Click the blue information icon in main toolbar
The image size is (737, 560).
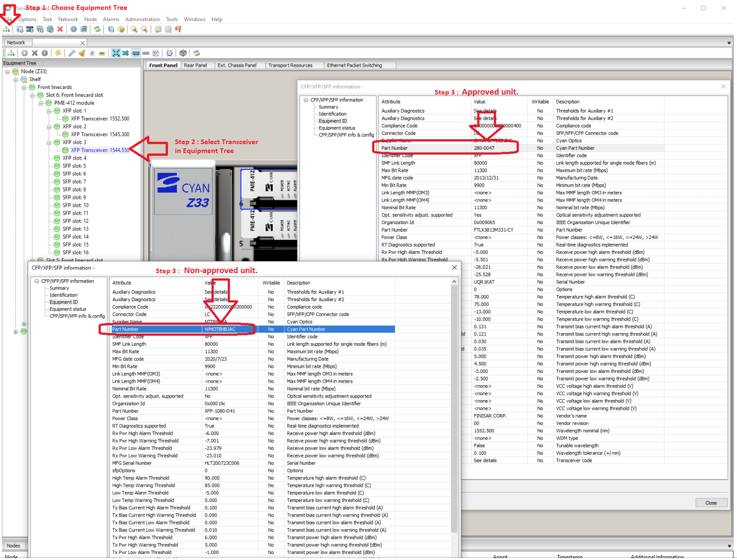(x=73, y=29)
